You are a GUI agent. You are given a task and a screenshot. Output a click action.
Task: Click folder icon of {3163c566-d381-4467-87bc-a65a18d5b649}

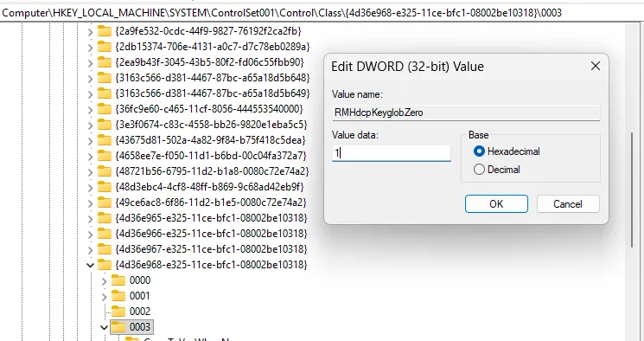coord(105,93)
